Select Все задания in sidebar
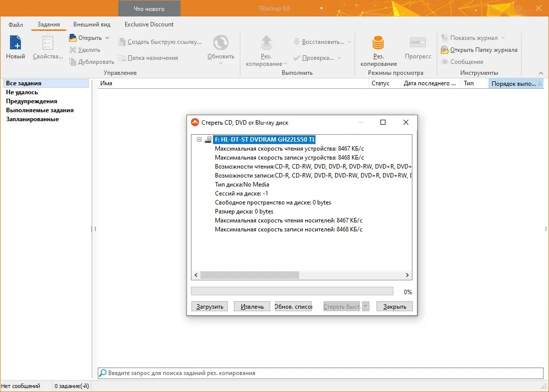Screen dimensions: 549x392 click(x=45, y=83)
